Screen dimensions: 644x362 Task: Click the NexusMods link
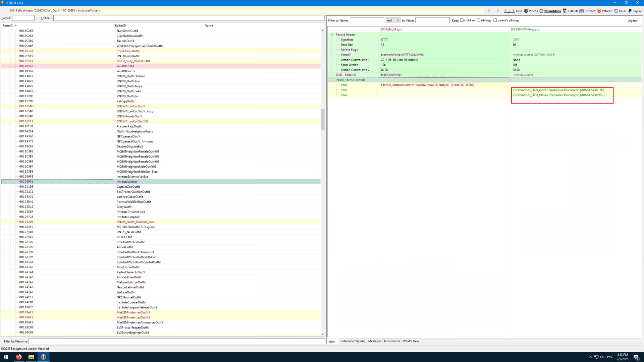pyautogui.click(x=552, y=11)
